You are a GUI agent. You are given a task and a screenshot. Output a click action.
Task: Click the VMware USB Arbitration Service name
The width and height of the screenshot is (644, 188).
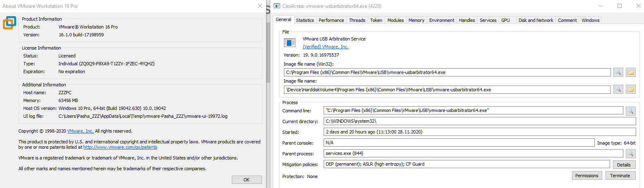point(334,39)
